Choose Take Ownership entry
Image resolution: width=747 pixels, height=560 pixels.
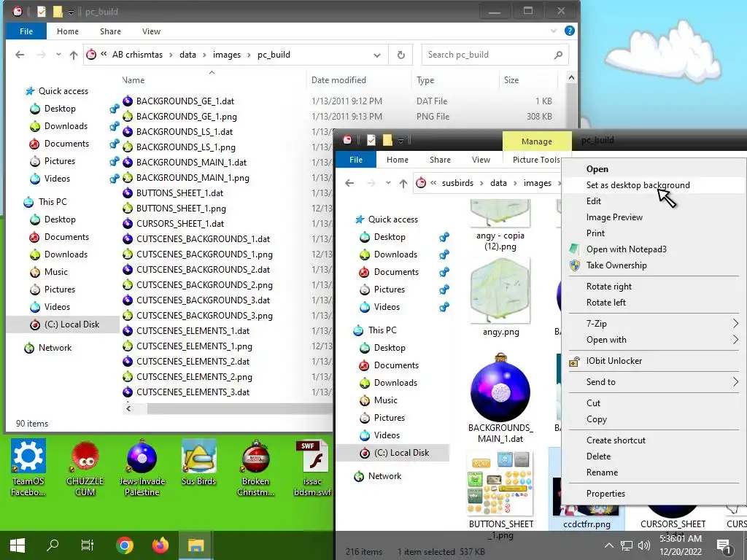pyautogui.click(x=655, y=265)
